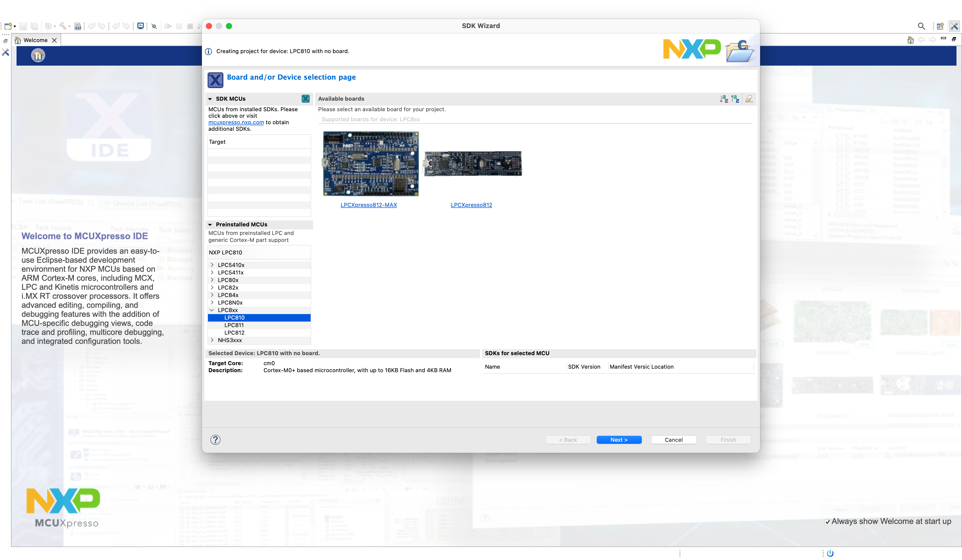
Task: Click the info icon beside the device message
Action: 208,52
